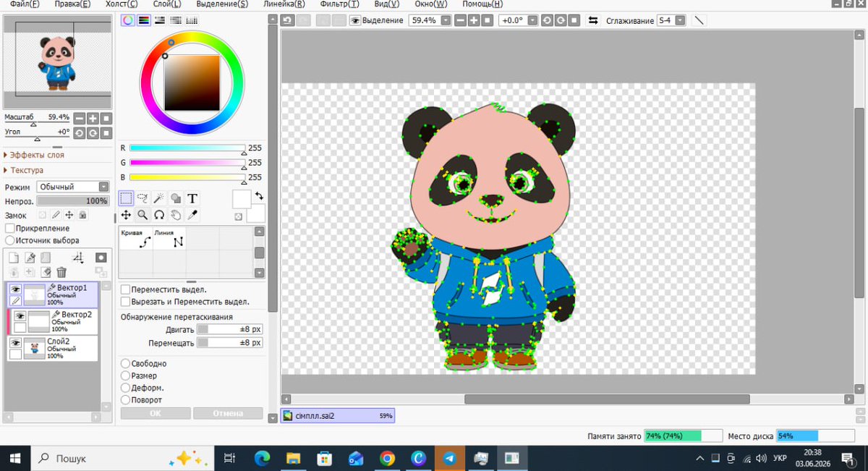Viewport: 868px width, 471px height.
Task: Open the Холст menu
Action: (x=121, y=4)
